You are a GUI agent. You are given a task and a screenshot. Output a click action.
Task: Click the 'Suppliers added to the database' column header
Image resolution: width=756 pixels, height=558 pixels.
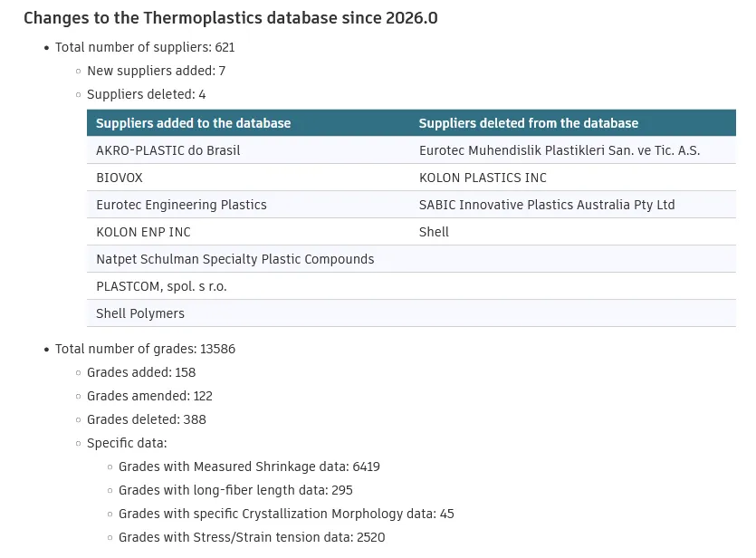[193, 123]
